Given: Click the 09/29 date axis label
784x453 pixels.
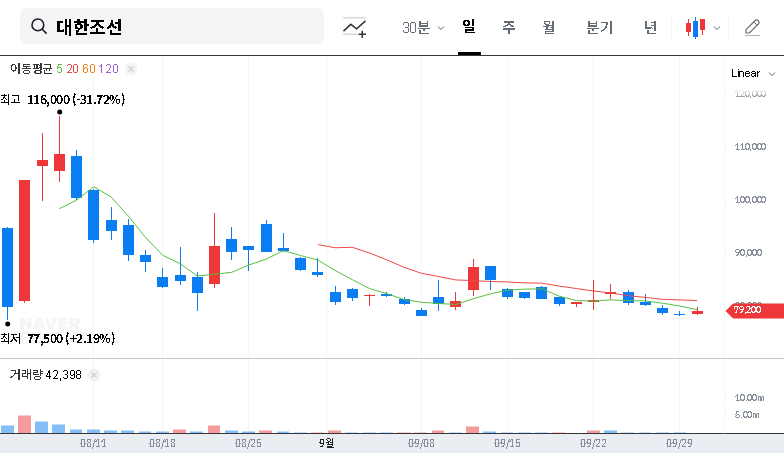Looking at the screenshot, I should (679, 443).
